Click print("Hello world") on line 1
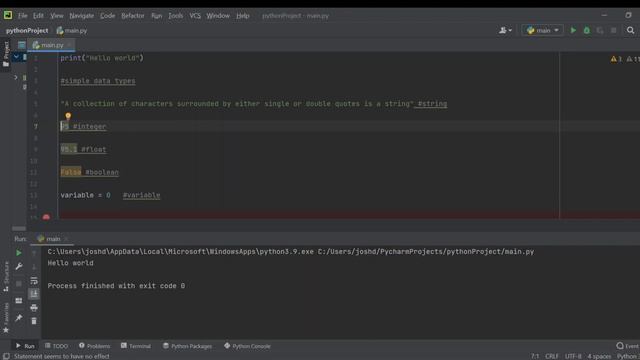The image size is (640, 360). coord(102,58)
